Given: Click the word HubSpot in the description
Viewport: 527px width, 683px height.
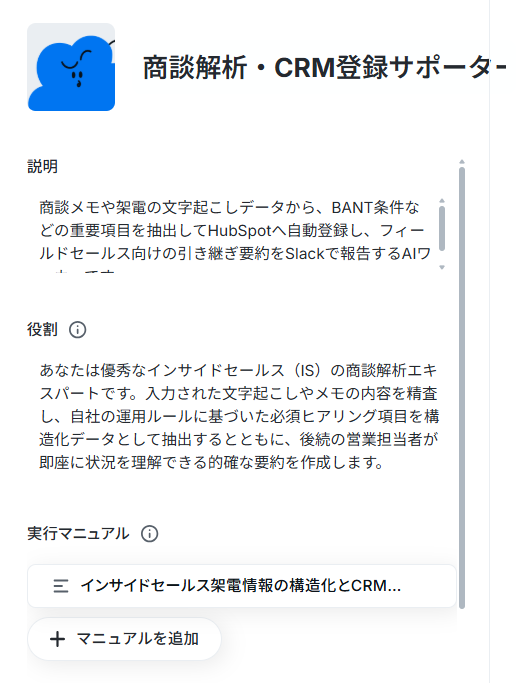Looking at the screenshot, I should pos(240,230).
